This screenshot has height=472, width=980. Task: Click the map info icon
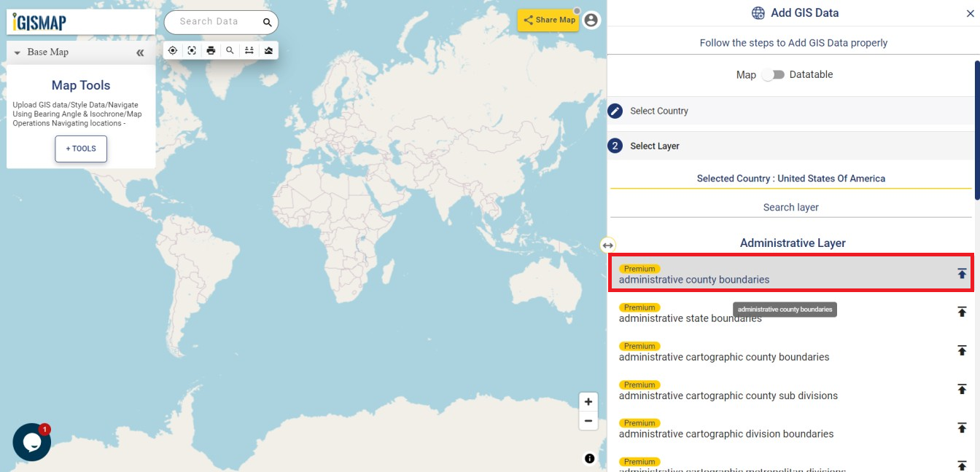coord(588,458)
